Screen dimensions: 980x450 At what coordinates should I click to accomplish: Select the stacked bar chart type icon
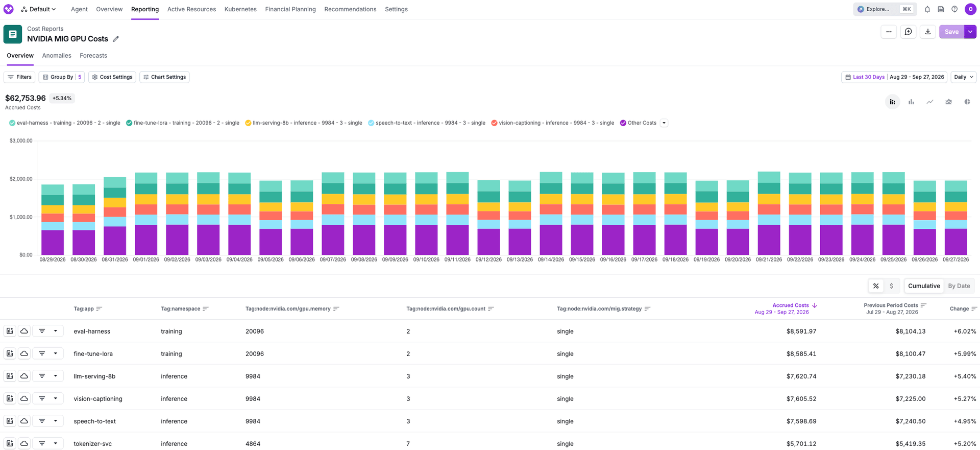click(x=893, y=102)
